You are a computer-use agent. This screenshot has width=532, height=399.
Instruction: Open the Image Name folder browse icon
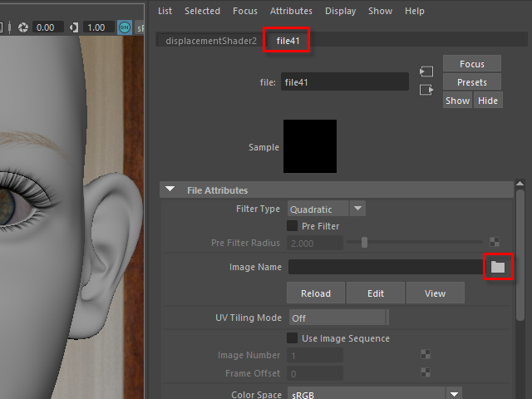pyautogui.click(x=498, y=267)
